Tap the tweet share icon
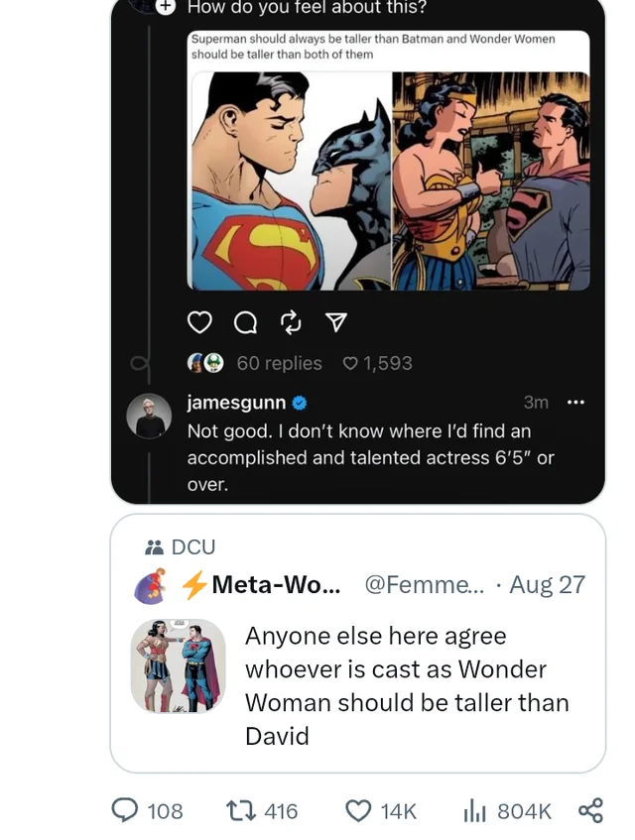 (x=590, y=810)
